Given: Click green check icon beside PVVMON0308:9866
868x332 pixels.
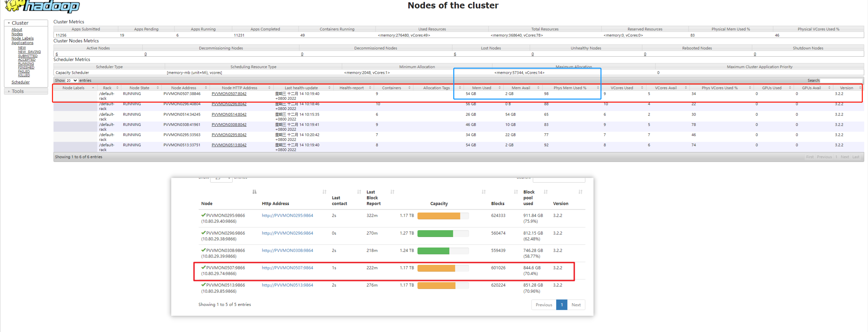Looking at the screenshot, I should click(203, 250).
